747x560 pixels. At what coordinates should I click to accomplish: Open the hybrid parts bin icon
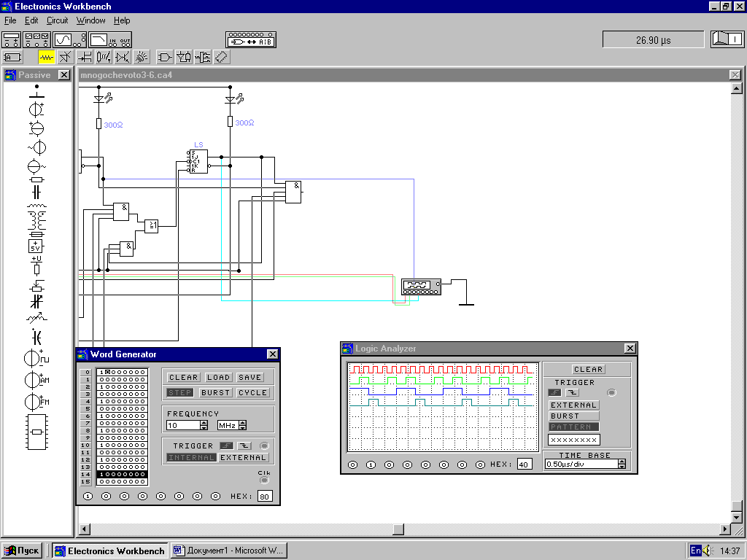click(123, 58)
